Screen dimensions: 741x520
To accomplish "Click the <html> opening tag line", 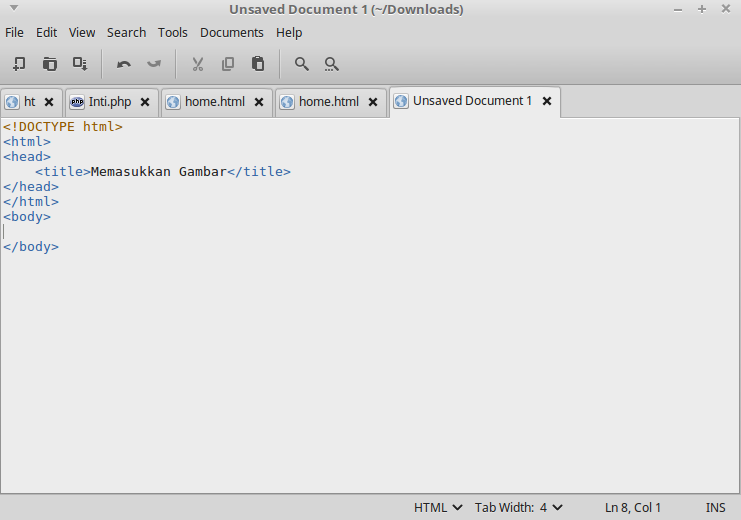I will pos(27,142).
